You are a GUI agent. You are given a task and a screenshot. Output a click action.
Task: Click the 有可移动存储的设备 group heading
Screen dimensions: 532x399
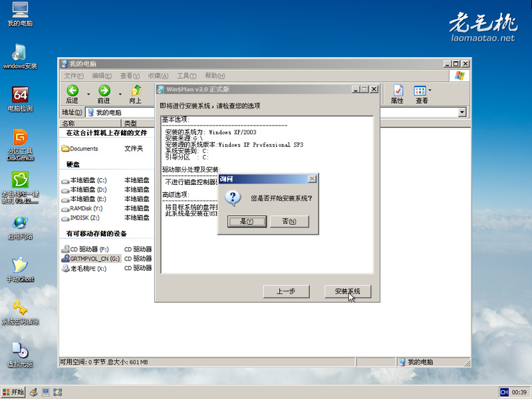click(x=96, y=234)
